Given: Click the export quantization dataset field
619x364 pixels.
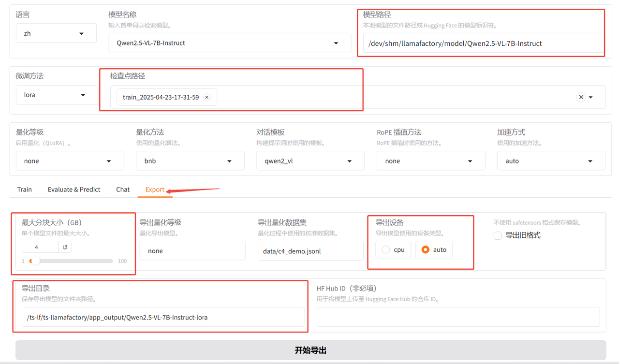Looking at the screenshot, I should tap(310, 251).
